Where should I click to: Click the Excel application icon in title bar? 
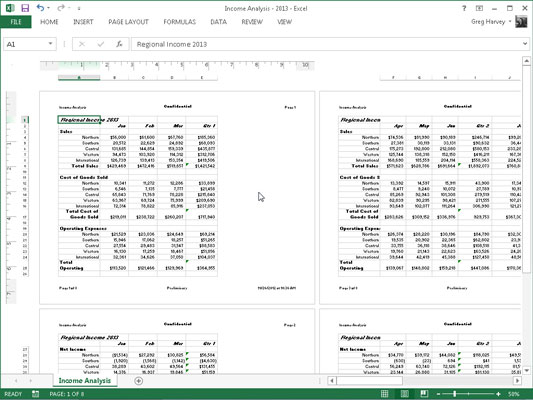(x=10, y=8)
